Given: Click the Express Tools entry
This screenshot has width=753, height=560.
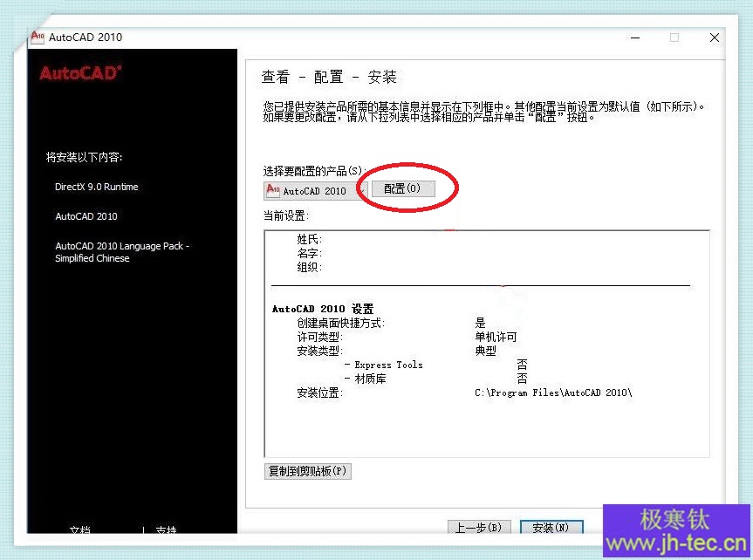Looking at the screenshot, I should tap(388, 365).
